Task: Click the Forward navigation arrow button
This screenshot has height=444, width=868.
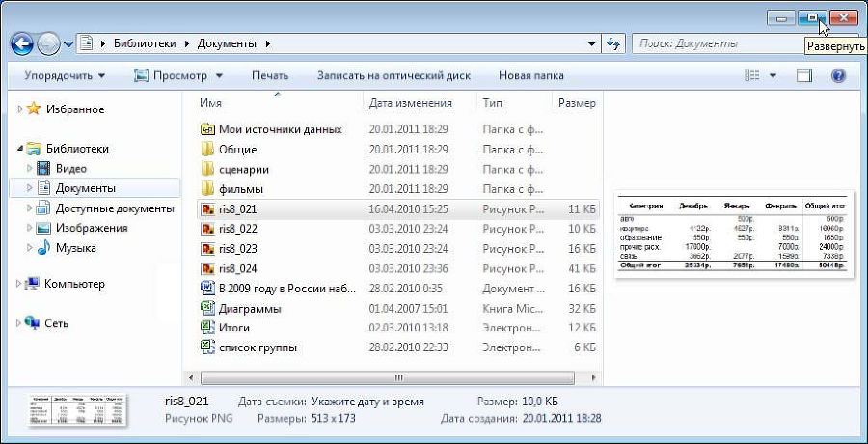Action: [x=49, y=43]
